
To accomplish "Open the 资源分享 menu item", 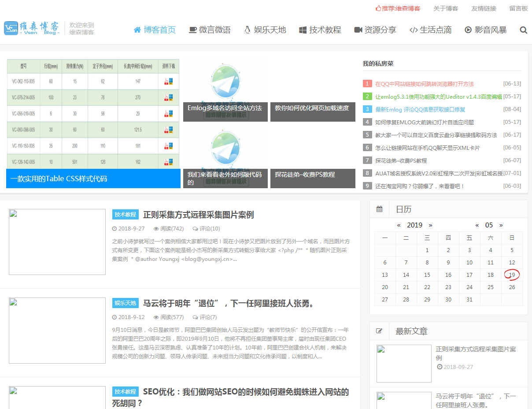I will click(380, 30).
